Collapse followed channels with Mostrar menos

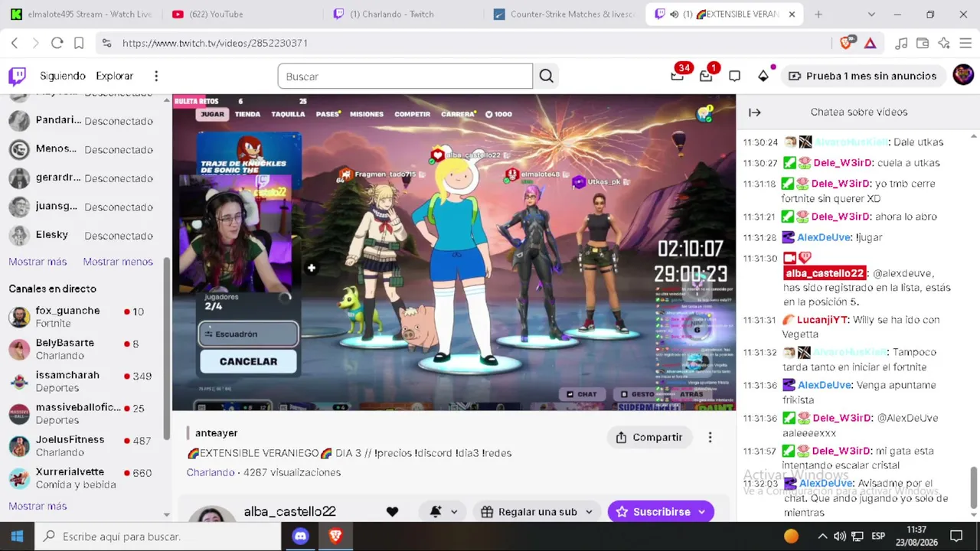click(x=118, y=262)
